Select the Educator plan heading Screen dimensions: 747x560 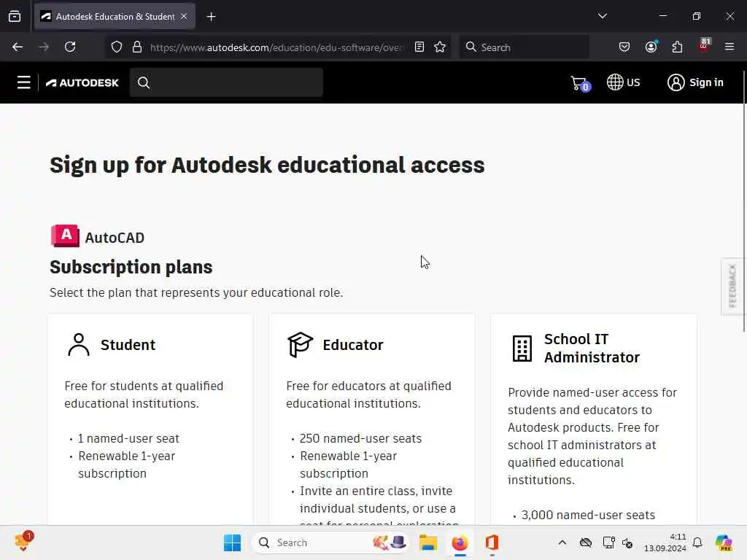(x=352, y=345)
